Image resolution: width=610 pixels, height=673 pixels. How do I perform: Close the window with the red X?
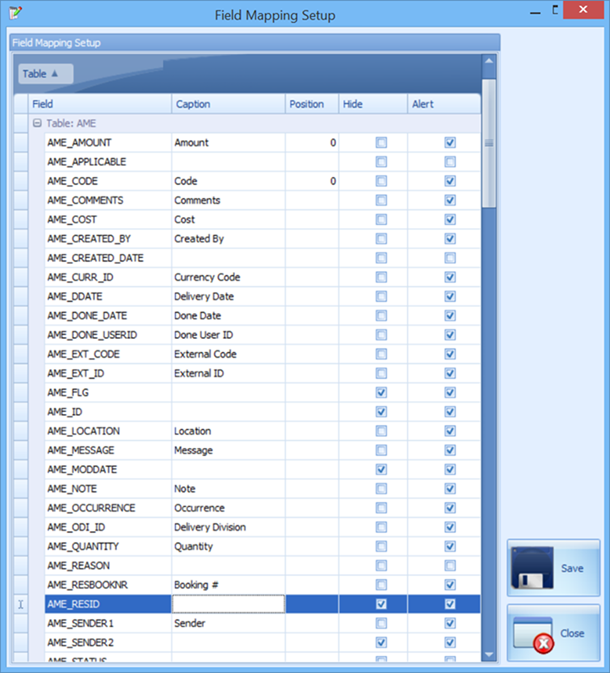pos(583,10)
